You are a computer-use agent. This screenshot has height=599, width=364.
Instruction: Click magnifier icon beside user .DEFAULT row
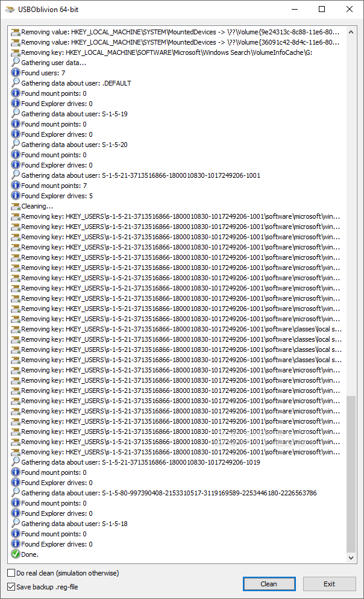point(16,83)
